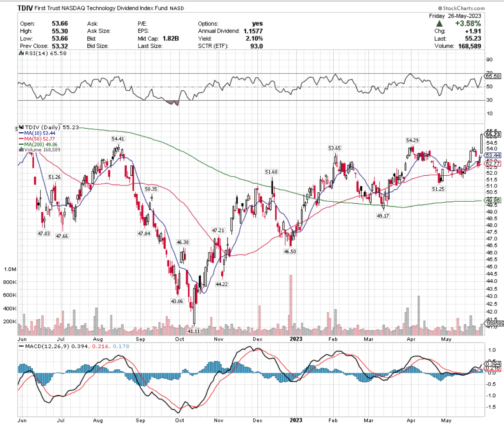This screenshot has width=504, height=426.
Task: Click the Annual Dividend value 1.1577
Action: [x=253, y=31]
